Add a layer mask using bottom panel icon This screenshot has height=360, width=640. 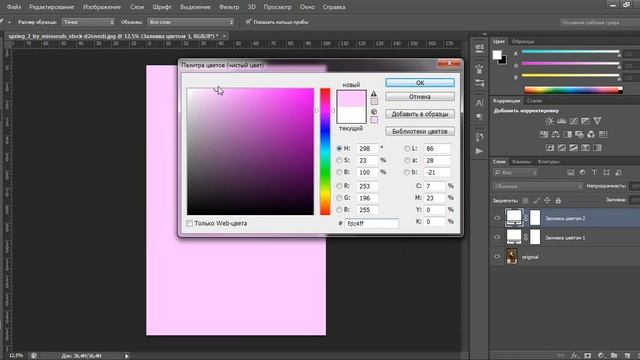(x=588, y=356)
